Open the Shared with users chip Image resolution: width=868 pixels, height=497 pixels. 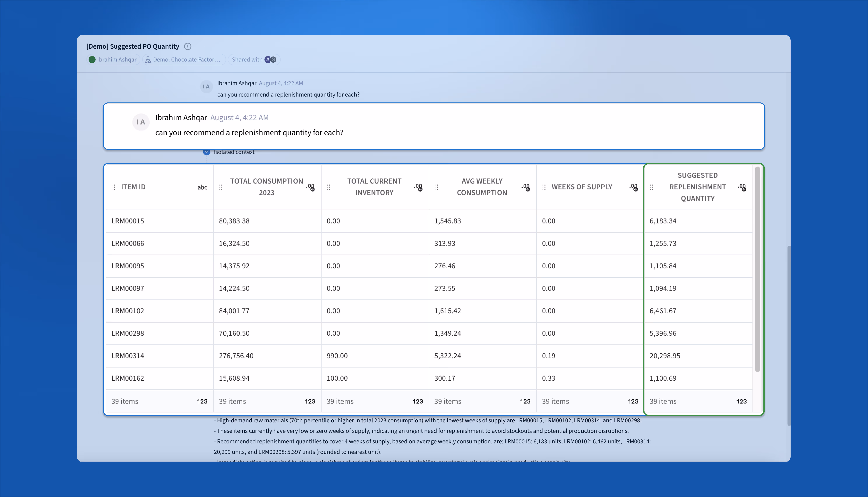pyautogui.click(x=254, y=59)
